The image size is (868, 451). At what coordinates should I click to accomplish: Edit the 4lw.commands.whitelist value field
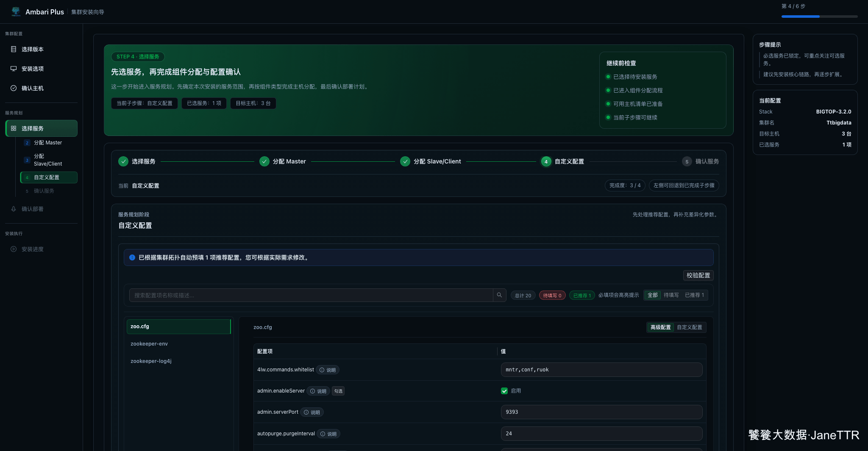point(601,370)
